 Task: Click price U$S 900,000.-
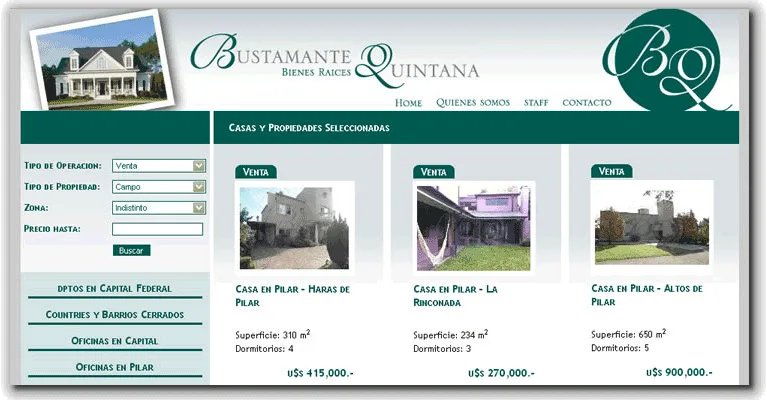point(679,373)
